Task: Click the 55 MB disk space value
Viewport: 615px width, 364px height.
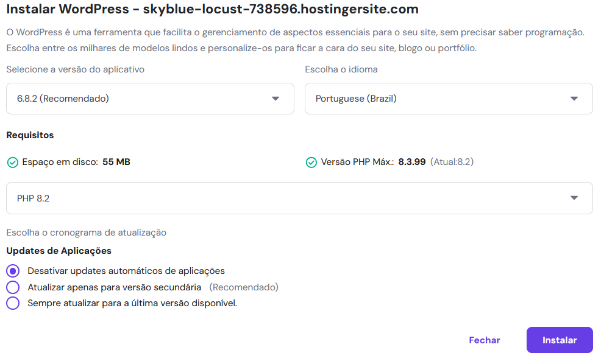Action: click(x=116, y=163)
